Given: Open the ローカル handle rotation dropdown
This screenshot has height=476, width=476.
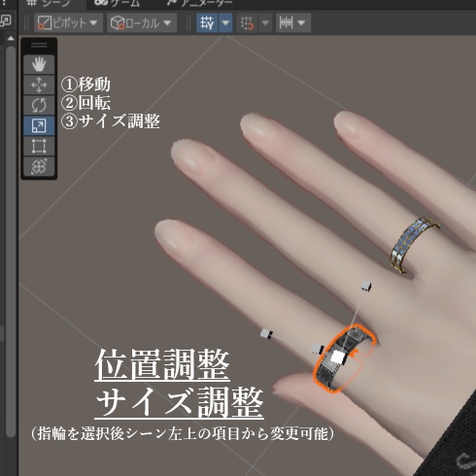Looking at the screenshot, I should coord(142,23).
